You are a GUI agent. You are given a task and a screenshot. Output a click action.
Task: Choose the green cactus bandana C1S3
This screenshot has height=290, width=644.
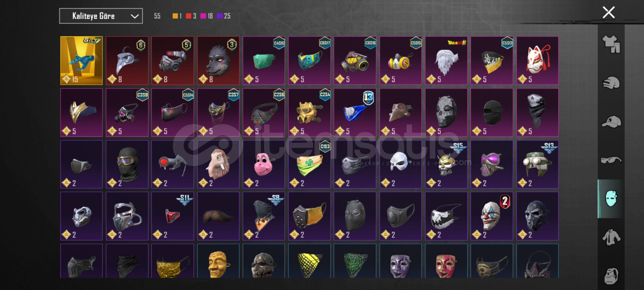(x=309, y=164)
